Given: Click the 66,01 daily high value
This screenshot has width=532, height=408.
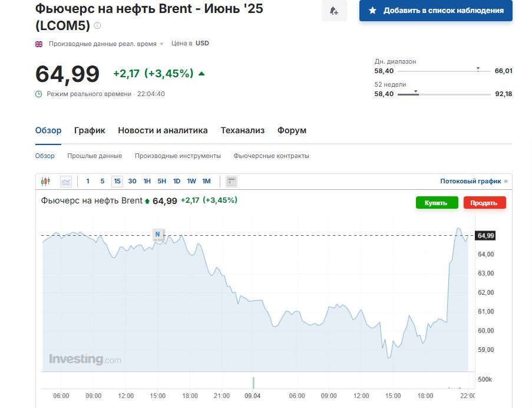Looking at the screenshot, I should coord(504,71).
